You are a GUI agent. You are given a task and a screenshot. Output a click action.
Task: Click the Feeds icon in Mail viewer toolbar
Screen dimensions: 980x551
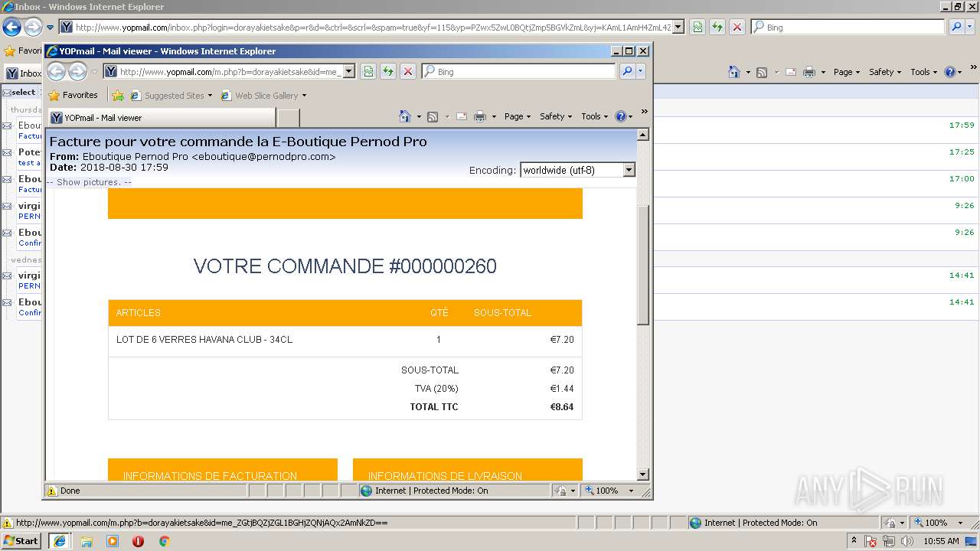[x=433, y=116]
